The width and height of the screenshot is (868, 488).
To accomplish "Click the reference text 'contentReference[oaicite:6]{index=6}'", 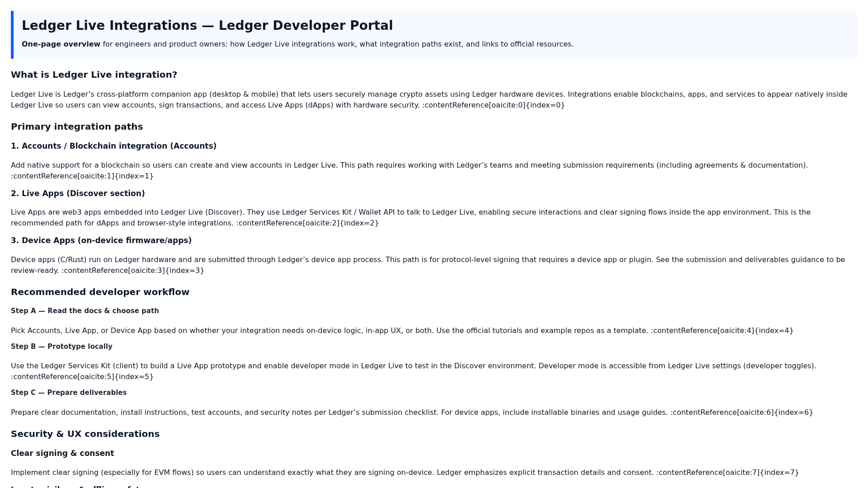I will (x=743, y=413).
